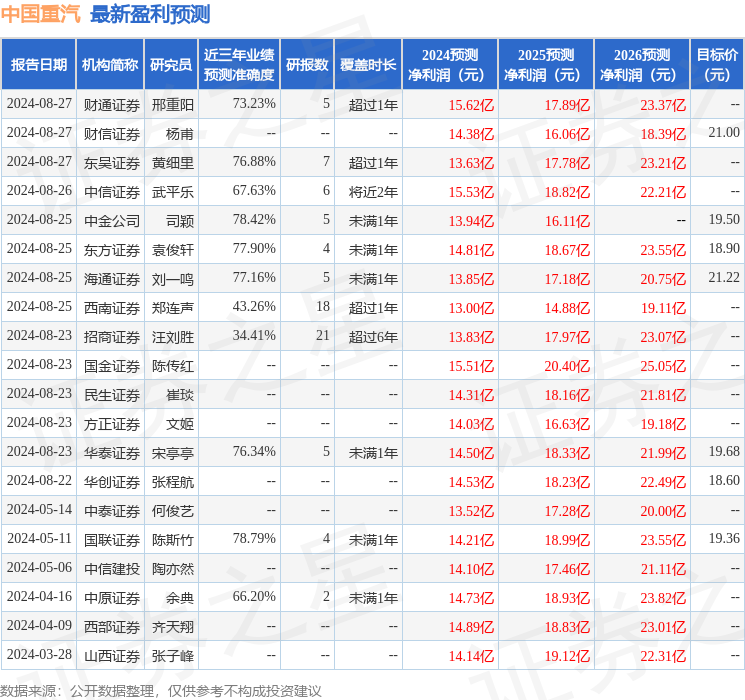Select the 华创证券 institution cell
This screenshot has height=700, width=745.
tap(112, 482)
